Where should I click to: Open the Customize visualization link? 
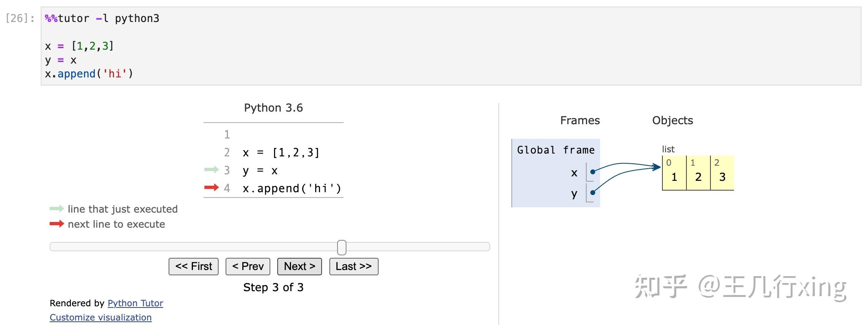coord(101,317)
